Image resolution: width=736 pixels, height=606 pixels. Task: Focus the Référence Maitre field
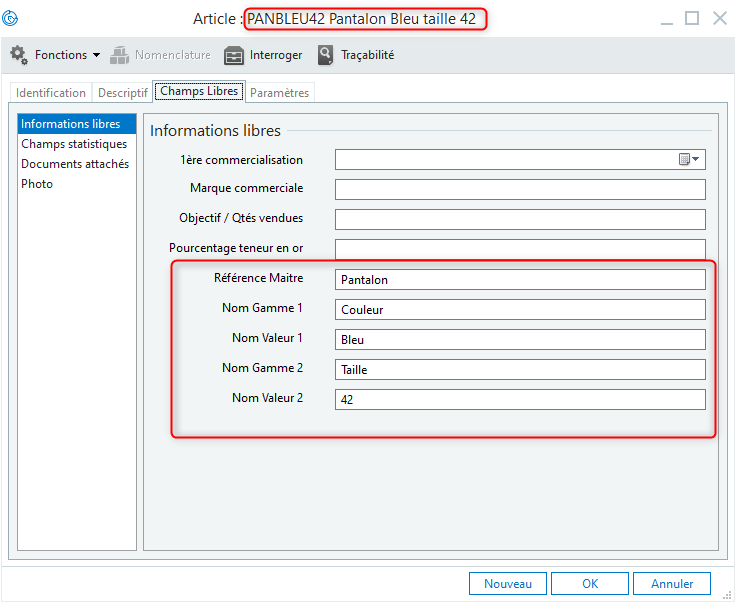520,280
